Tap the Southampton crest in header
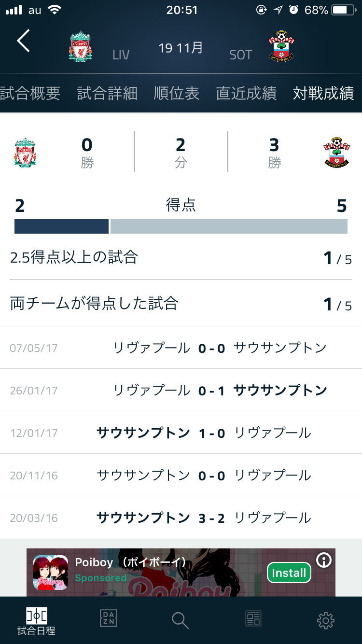Viewport: 362px width, 644px height. [281, 47]
